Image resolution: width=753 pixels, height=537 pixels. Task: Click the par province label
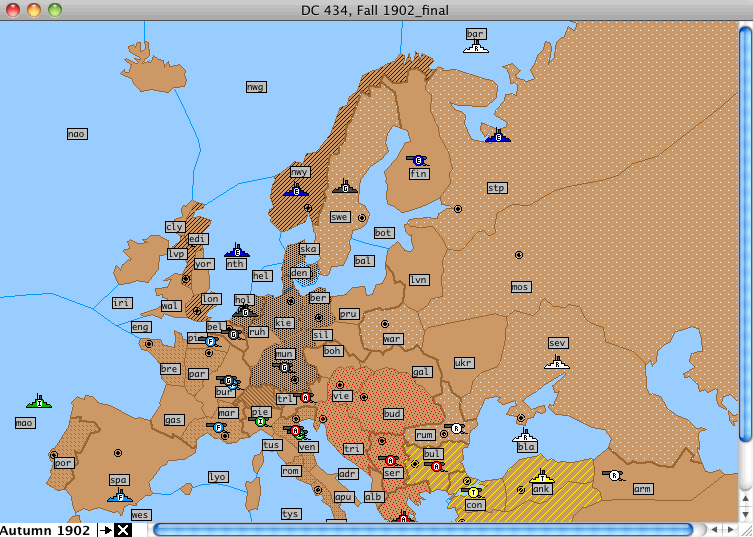(x=198, y=374)
